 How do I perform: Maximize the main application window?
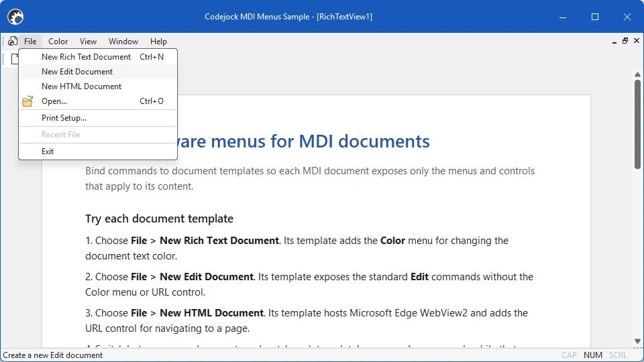tap(595, 17)
